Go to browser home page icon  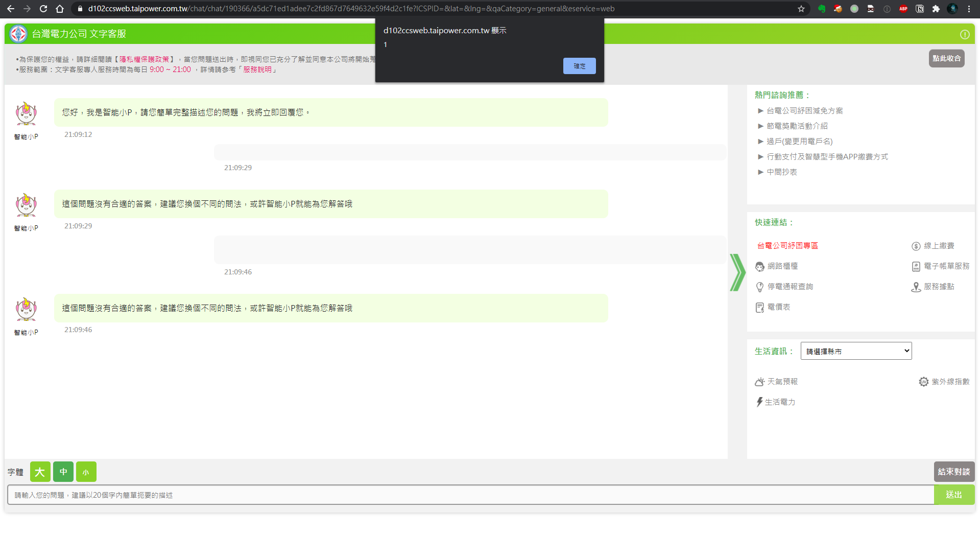(x=60, y=9)
